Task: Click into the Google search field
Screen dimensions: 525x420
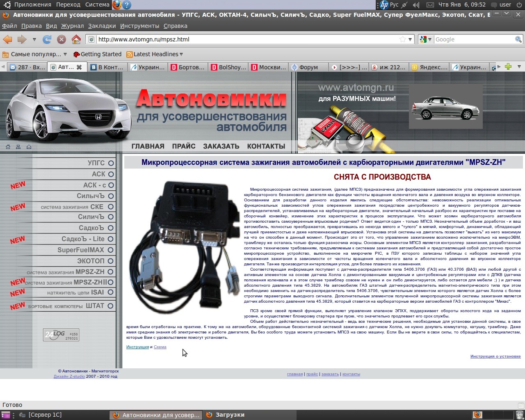Action: pos(474,39)
